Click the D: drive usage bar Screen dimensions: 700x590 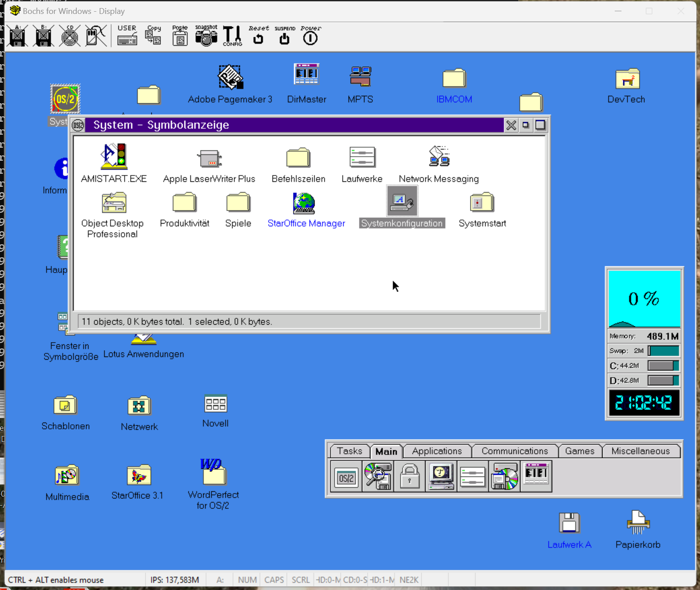coord(664,380)
